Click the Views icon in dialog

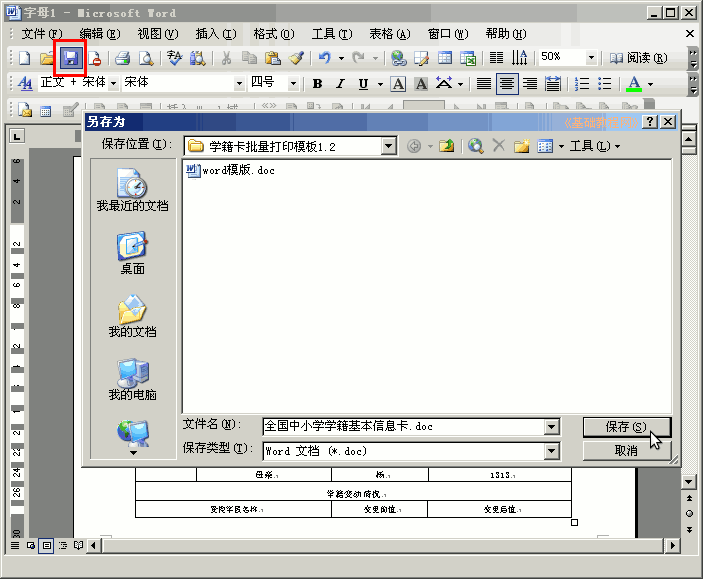(x=545, y=146)
